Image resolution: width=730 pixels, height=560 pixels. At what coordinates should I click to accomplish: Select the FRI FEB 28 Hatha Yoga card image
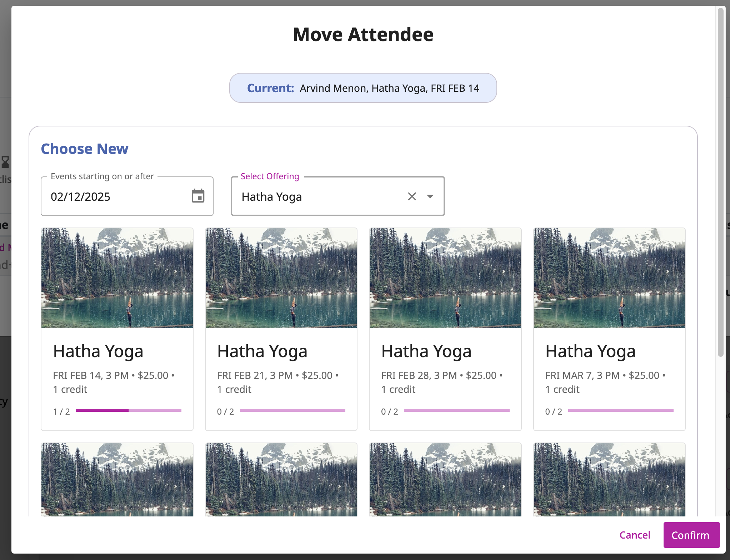pos(445,278)
